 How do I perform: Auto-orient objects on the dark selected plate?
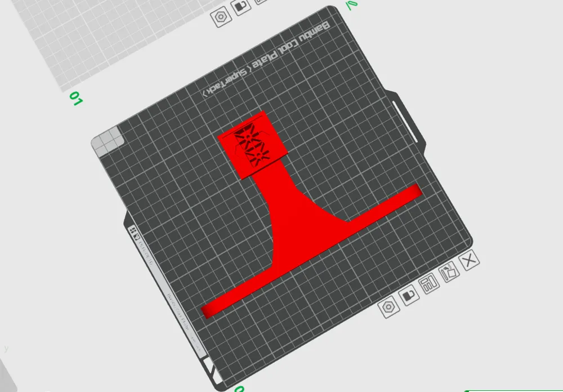click(448, 271)
